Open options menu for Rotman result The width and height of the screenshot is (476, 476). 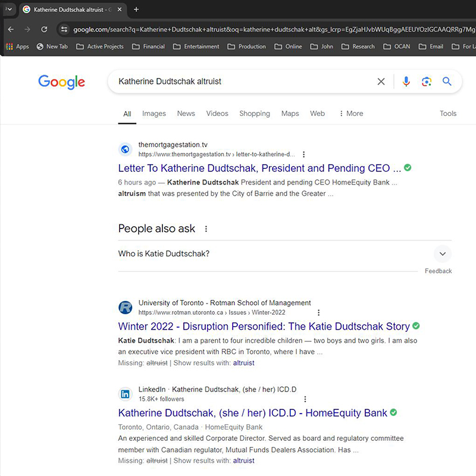coord(318,313)
